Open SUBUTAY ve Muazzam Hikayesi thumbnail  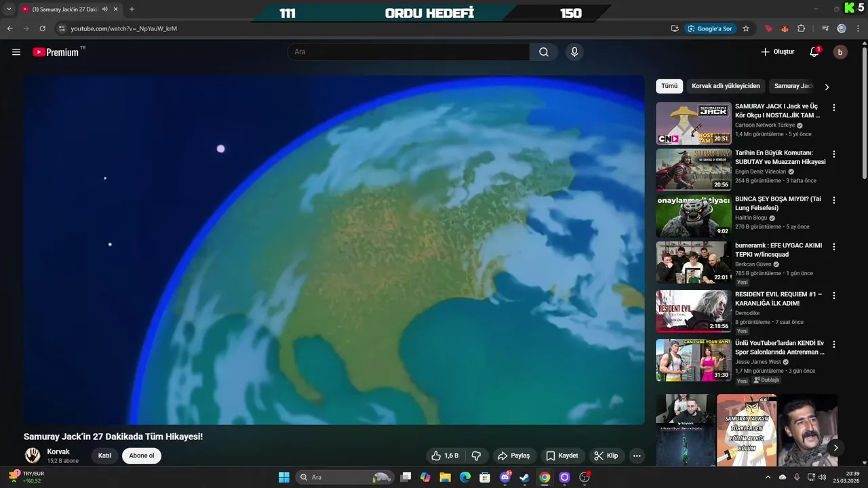(694, 170)
